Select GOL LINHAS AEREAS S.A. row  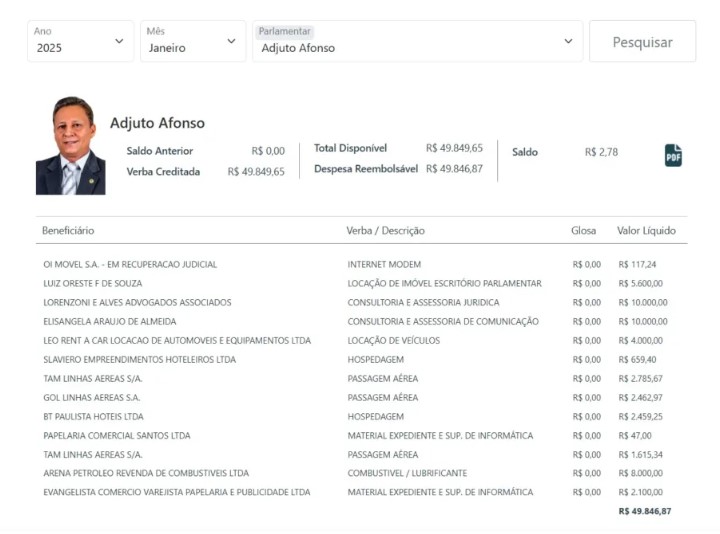[92, 398]
